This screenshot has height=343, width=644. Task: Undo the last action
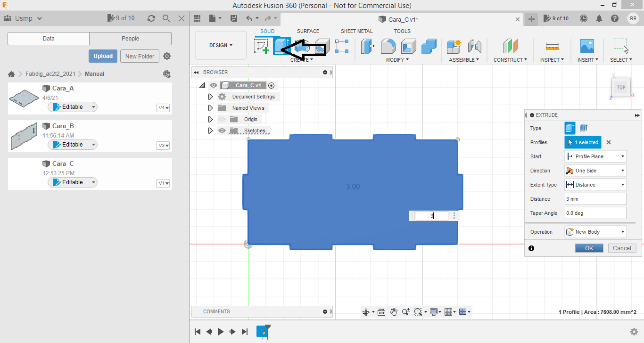point(249,18)
